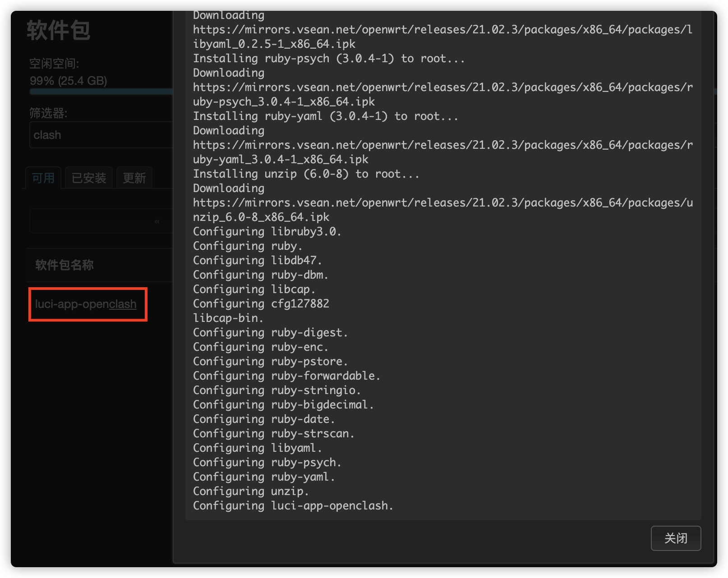
Task: Click the 软件包 page title
Action: tap(59, 30)
